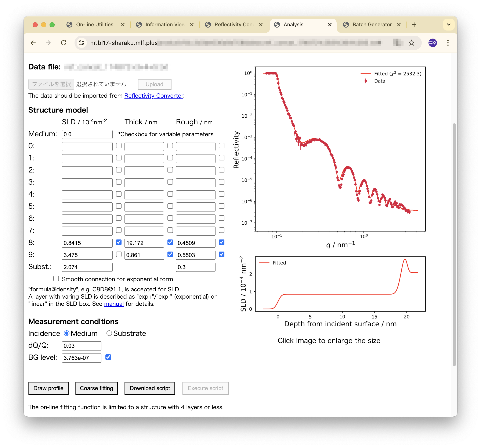
Task: Click the browser back arrow
Action: tap(33, 43)
